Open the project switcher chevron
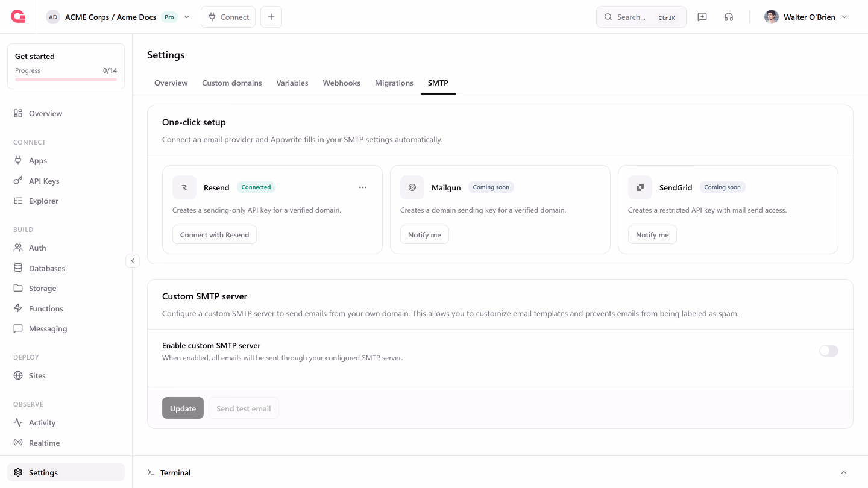Screen dimensions: 868x488 pyautogui.click(x=187, y=17)
